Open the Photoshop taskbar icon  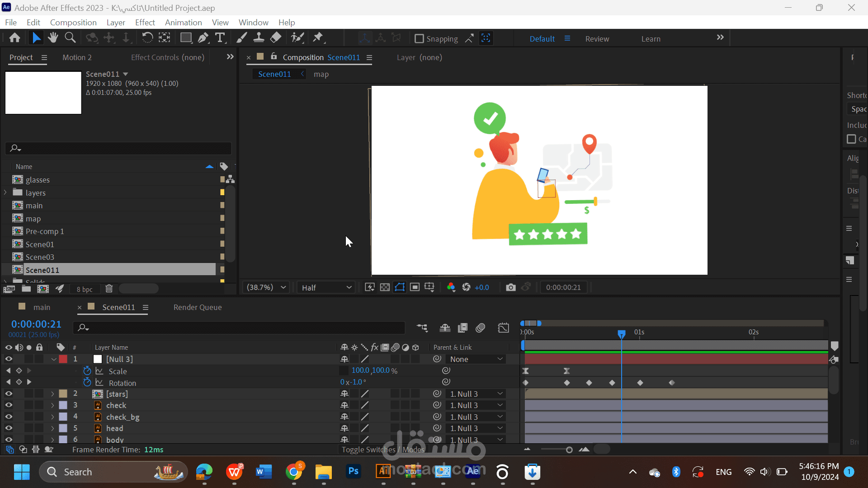point(353,472)
